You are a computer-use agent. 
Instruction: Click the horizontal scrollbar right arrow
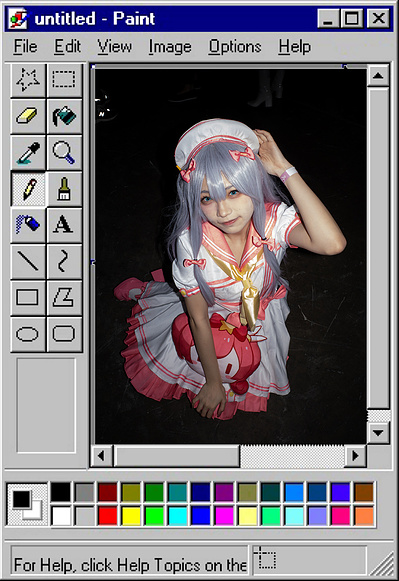click(x=355, y=455)
